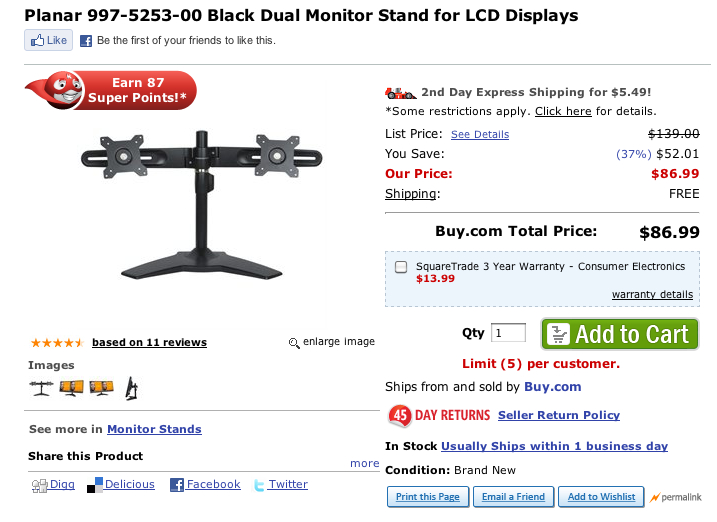Click the Twitter bird icon
Image resolution: width=717 pixels, height=522 pixels.
pos(259,485)
